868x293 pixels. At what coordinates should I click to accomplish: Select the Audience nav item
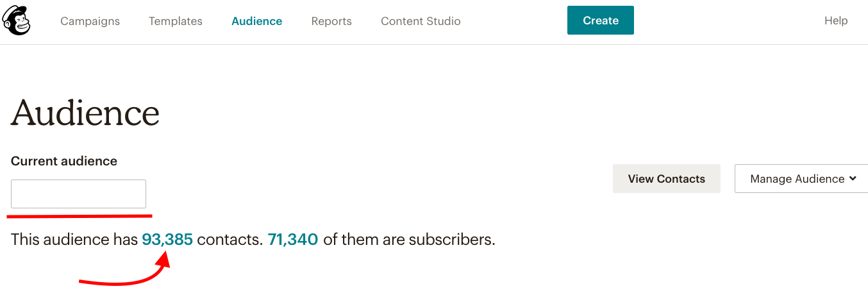click(x=257, y=21)
